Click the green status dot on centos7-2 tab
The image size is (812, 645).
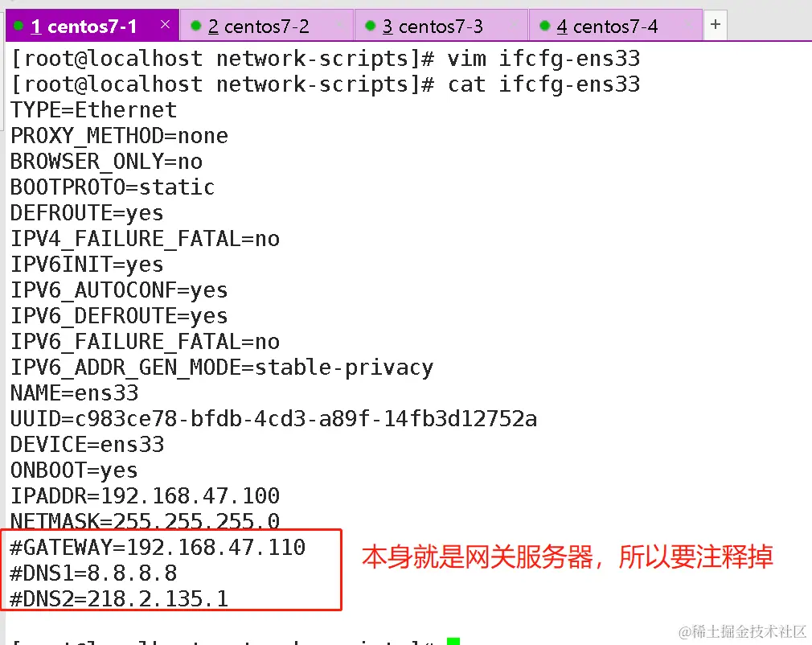[x=195, y=26]
